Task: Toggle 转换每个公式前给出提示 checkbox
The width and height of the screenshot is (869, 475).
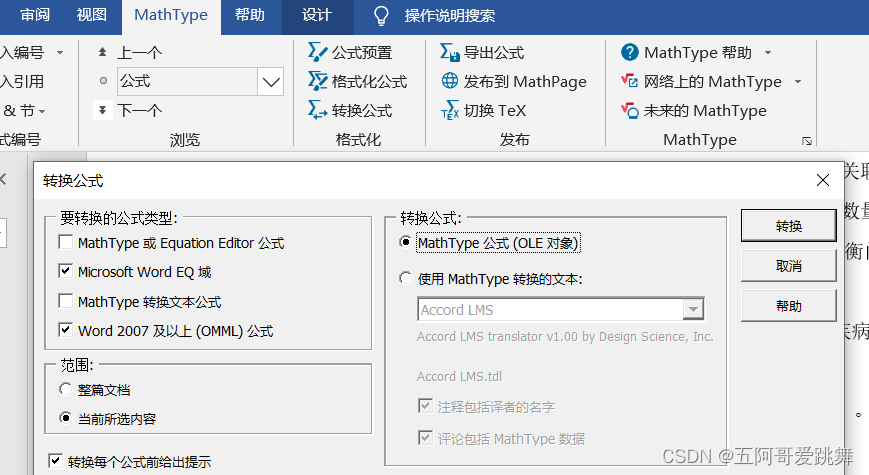Action: click(55, 461)
